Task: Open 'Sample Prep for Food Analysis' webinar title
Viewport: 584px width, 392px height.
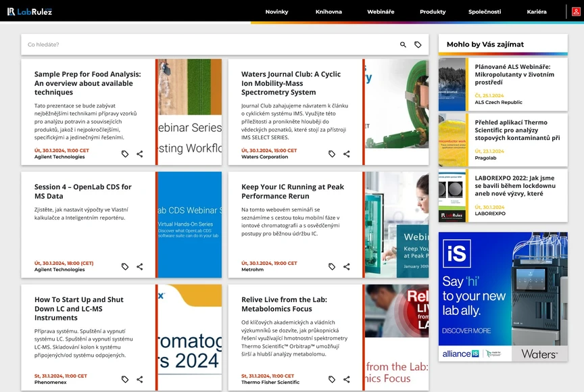Action: click(87, 83)
